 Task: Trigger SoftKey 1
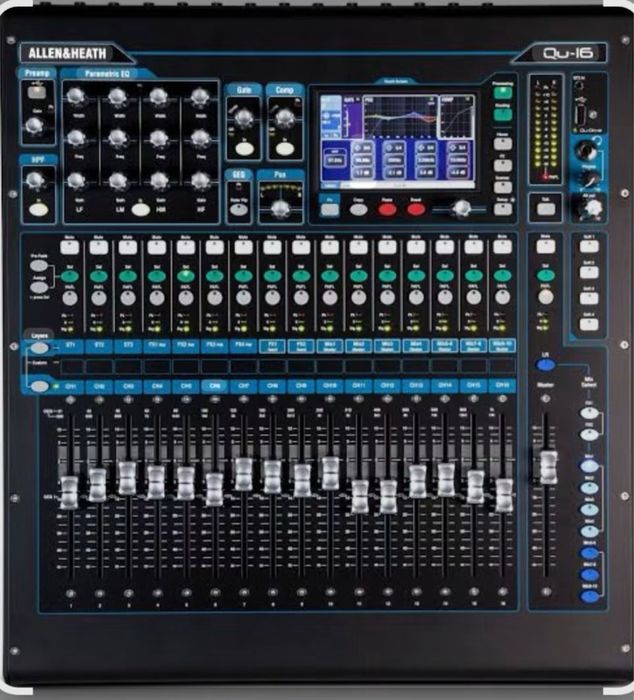pyautogui.click(x=589, y=246)
